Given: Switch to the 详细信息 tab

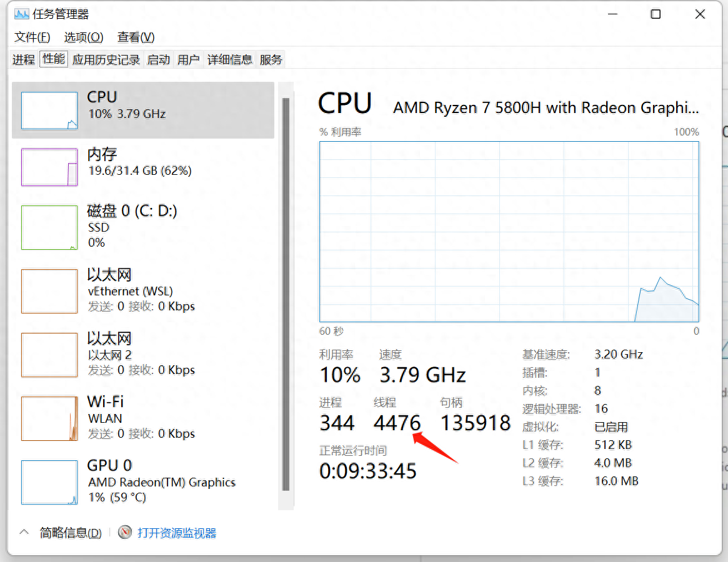Looking at the screenshot, I should pyautogui.click(x=230, y=59).
